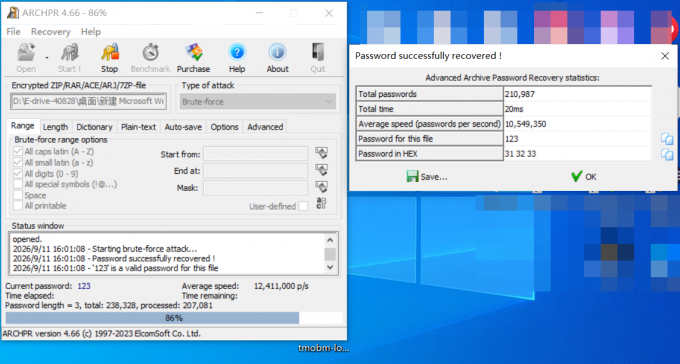The width and height of the screenshot is (680, 364).
Task: Click OK in the recovery dialog
Action: click(584, 177)
